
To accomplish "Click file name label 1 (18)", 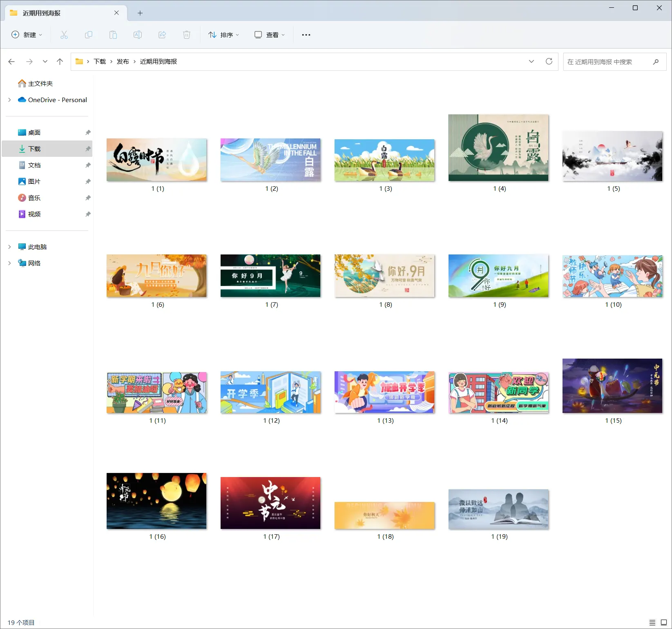I will 386,537.
